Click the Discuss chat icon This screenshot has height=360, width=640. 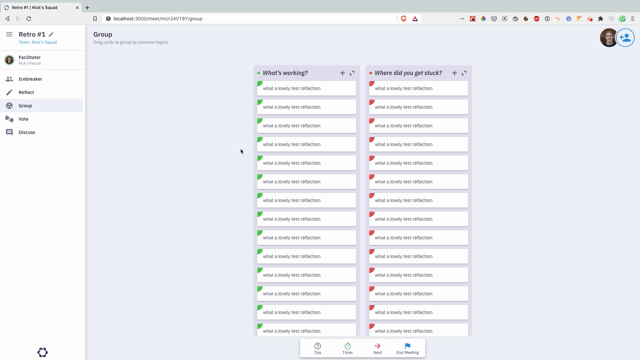(x=9, y=132)
